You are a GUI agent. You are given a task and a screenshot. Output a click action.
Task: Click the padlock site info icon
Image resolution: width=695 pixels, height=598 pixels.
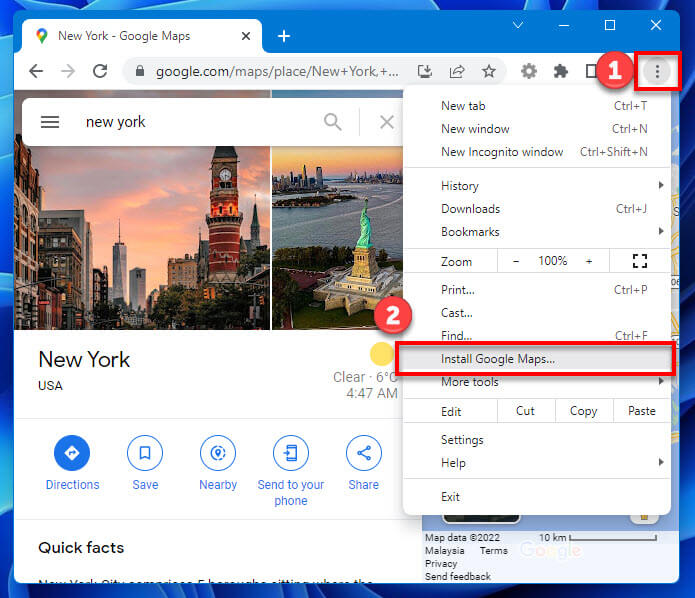[x=140, y=71]
